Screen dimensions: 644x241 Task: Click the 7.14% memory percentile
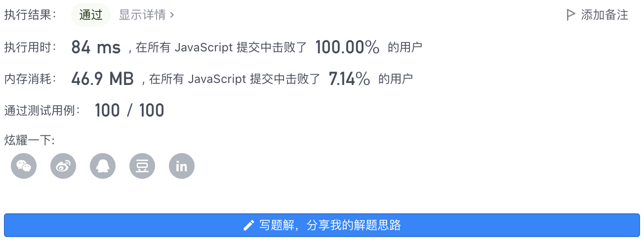(x=350, y=79)
